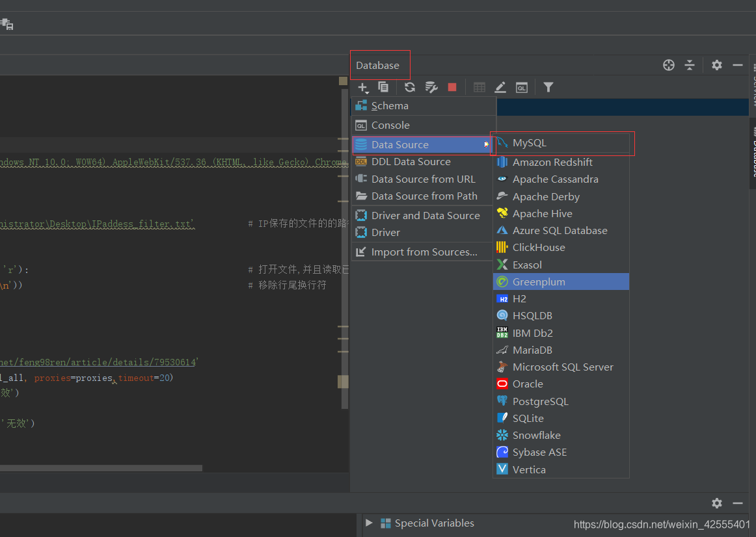Select PostgreSQL data source
Screen dimensions: 756x537
point(561,402)
